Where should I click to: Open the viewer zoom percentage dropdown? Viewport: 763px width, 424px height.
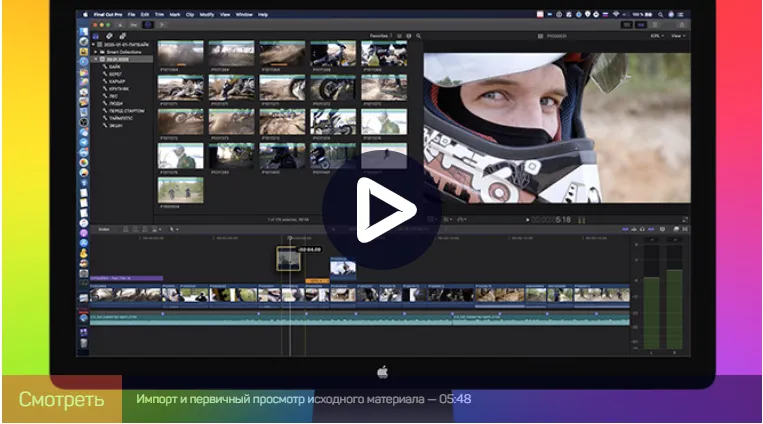pos(655,35)
